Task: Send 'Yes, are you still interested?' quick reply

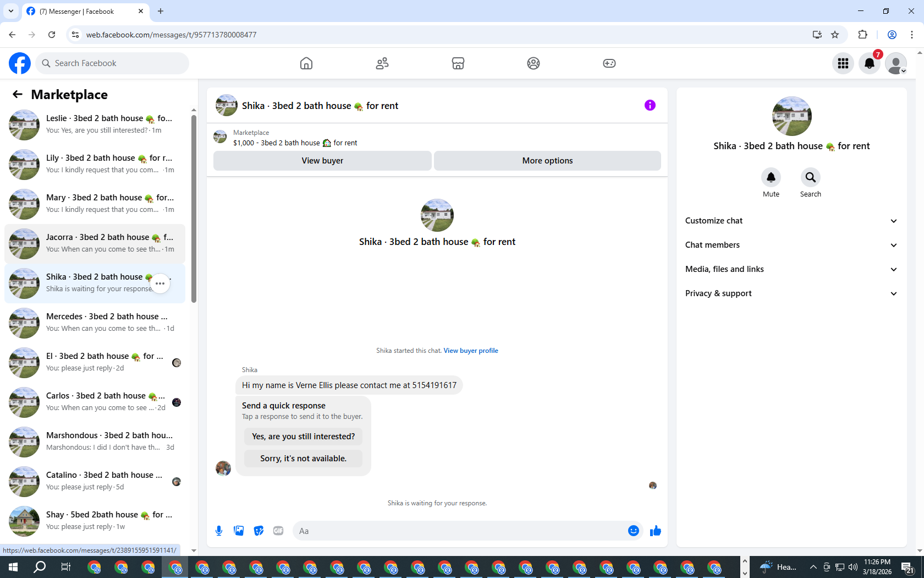Action: point(303,437)
